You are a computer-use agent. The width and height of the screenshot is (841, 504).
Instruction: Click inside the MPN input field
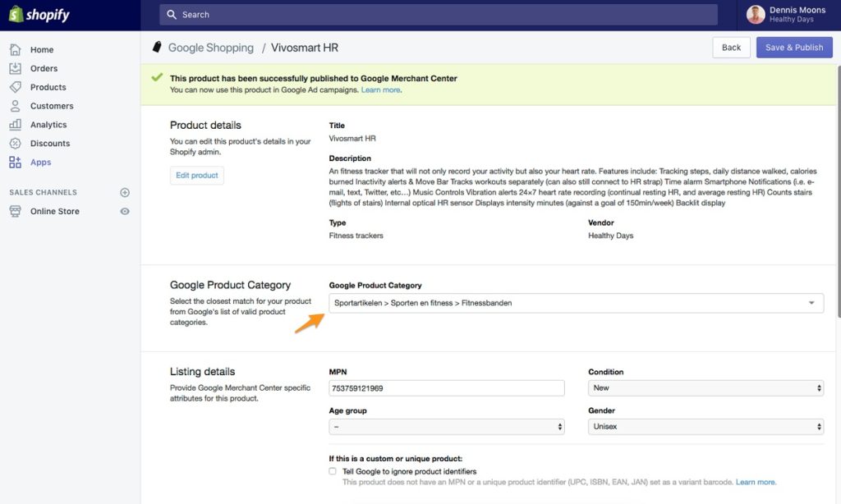tap(446, 387)
